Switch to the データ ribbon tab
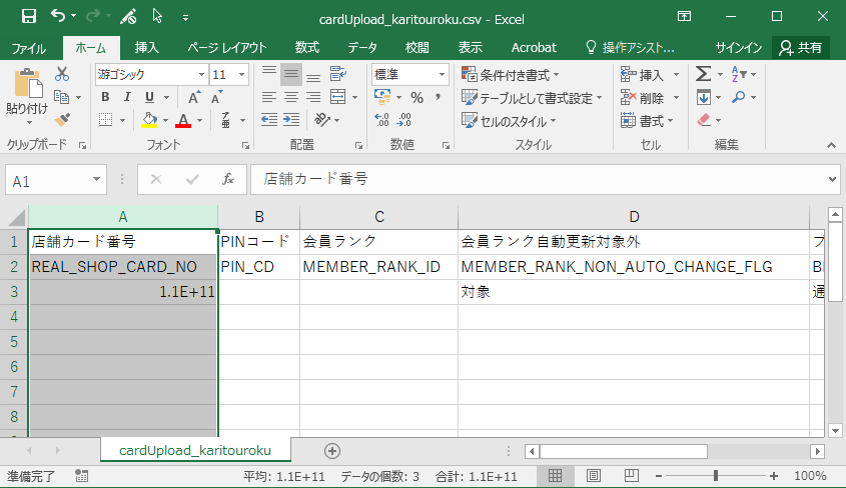Screen dimensions: 846x488 362,47
